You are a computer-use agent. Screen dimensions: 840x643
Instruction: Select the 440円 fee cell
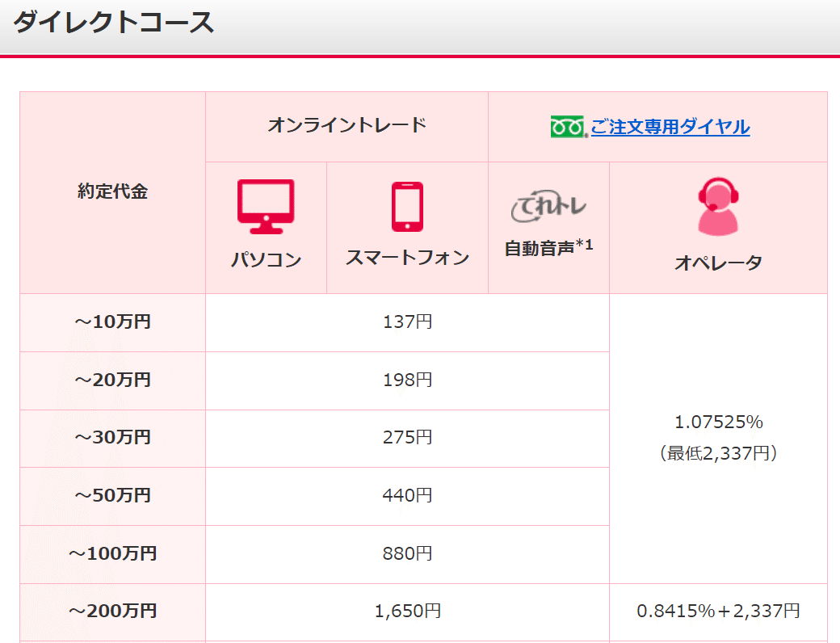click(407, 496)
